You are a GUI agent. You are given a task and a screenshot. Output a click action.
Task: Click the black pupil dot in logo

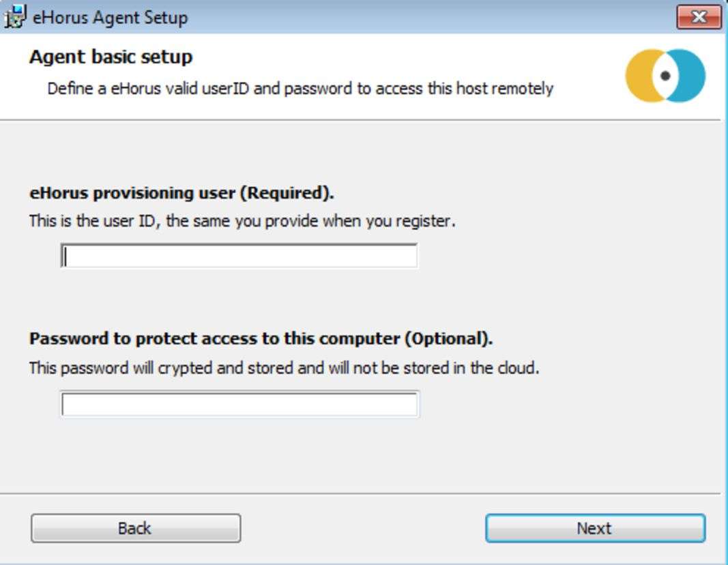click(x=665, y=76)
